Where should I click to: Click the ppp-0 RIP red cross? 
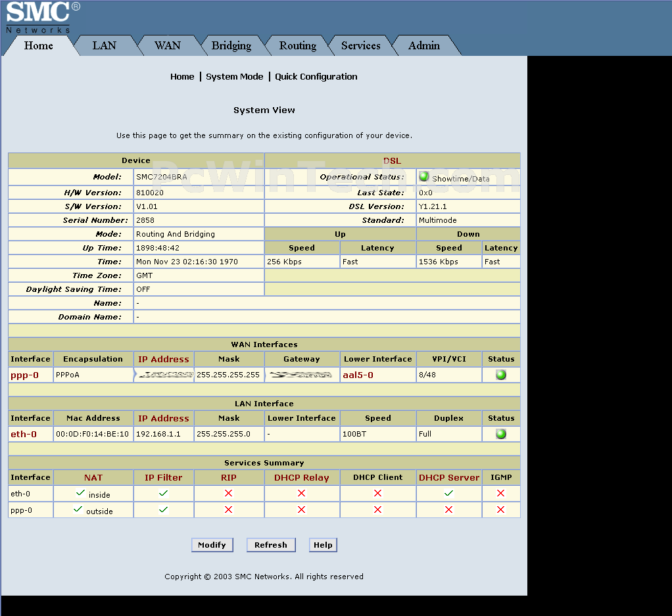(228, 509)
